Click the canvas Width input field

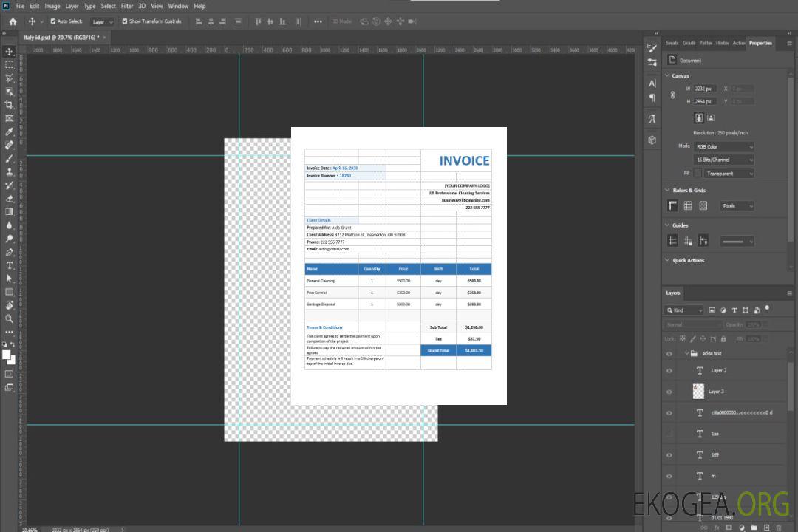point(705,89)
